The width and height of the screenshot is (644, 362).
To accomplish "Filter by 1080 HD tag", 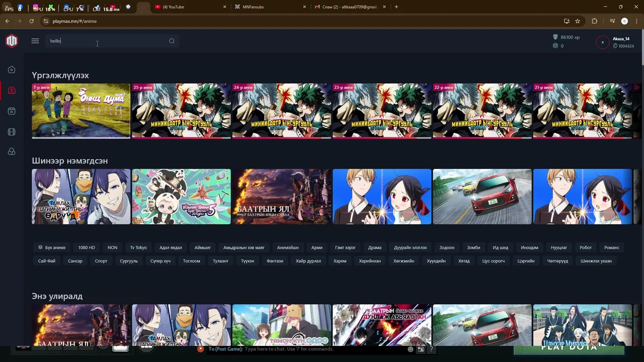I will tap(87, 247).
